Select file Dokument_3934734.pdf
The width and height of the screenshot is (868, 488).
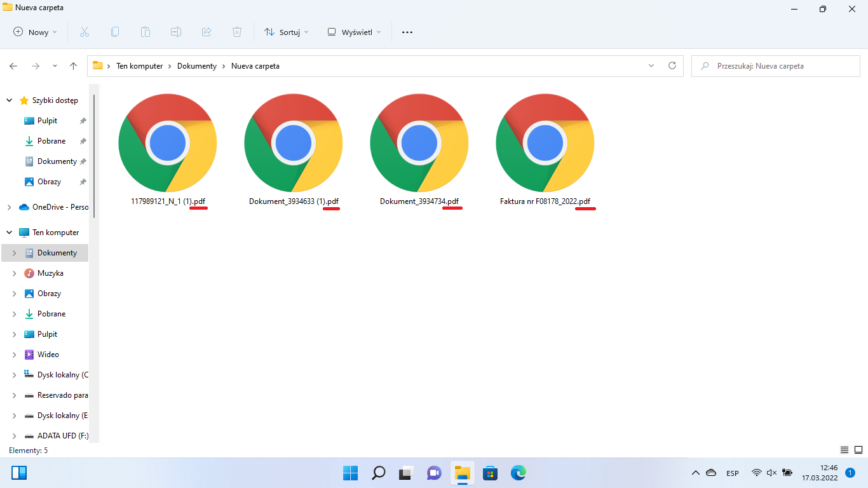click(419, 150)
